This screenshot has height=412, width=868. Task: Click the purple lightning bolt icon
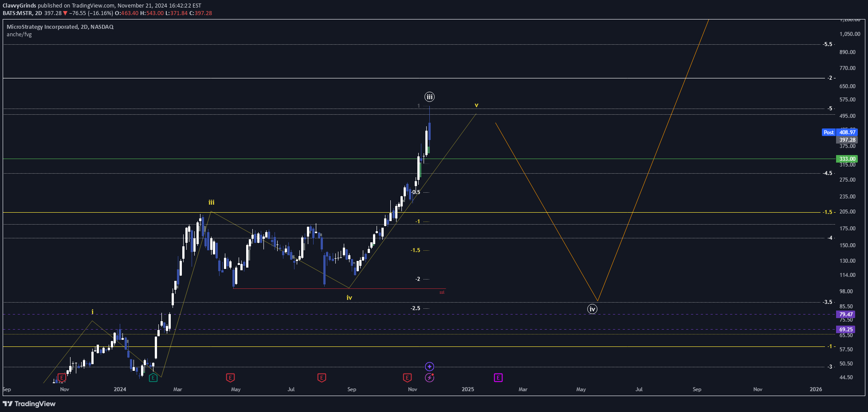[429, 378]
